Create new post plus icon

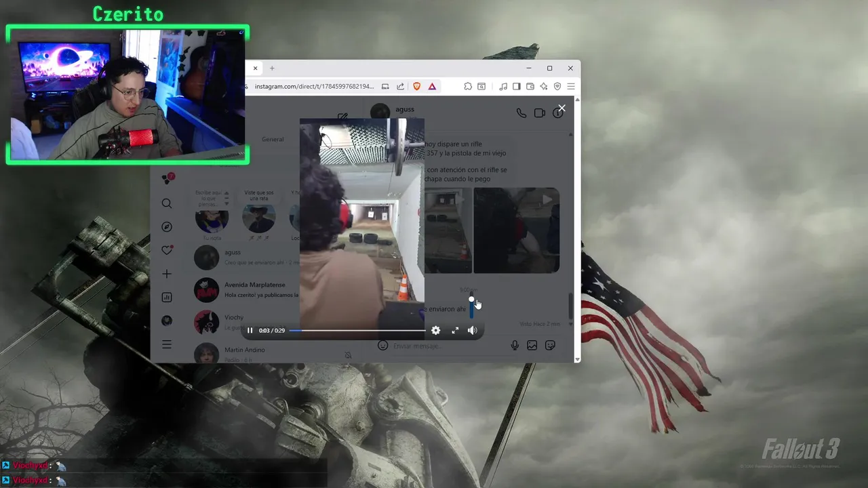tap(167, 274)
